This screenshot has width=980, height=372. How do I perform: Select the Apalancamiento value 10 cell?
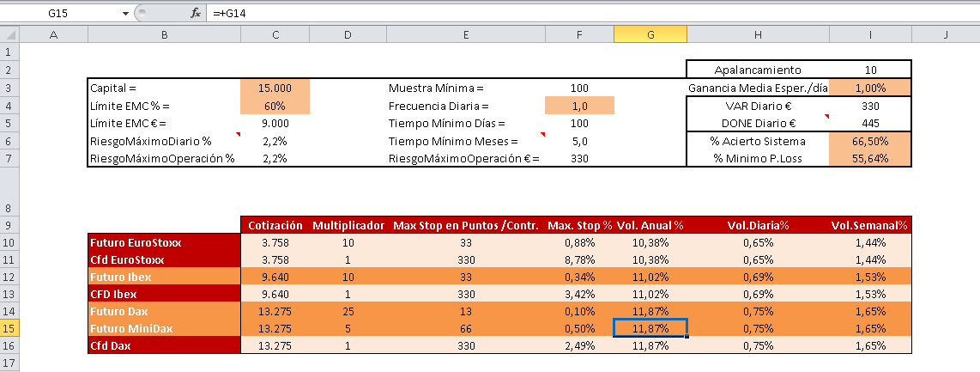pyautogui.click(x=870, y=70)
